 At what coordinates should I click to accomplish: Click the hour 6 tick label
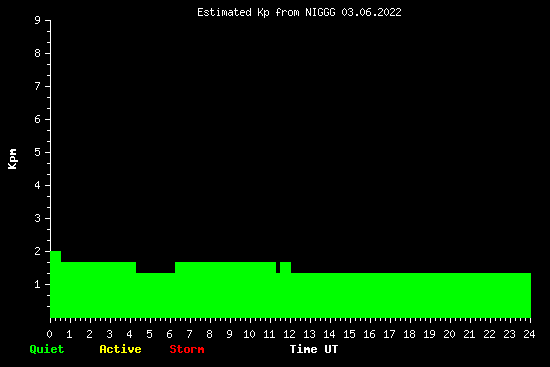169,334
